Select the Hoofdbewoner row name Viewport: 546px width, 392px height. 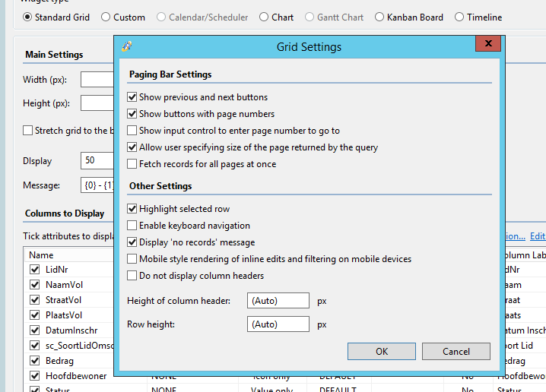coord(76,376)
